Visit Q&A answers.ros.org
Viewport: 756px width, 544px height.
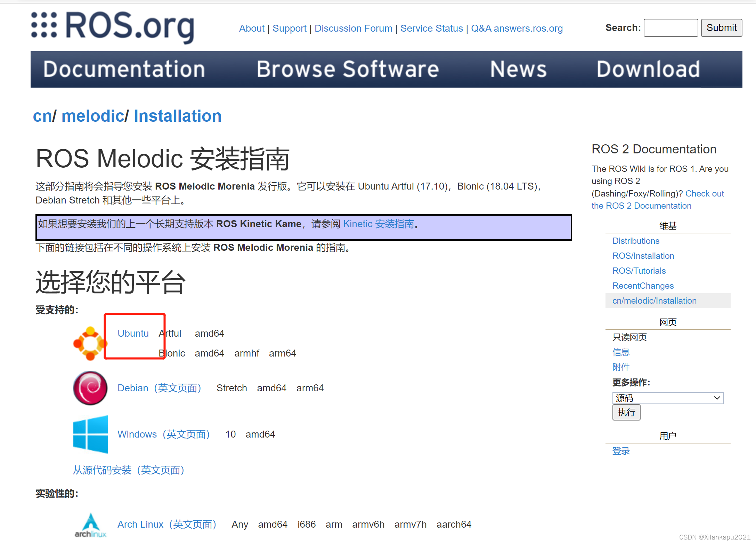click(517, 28)
